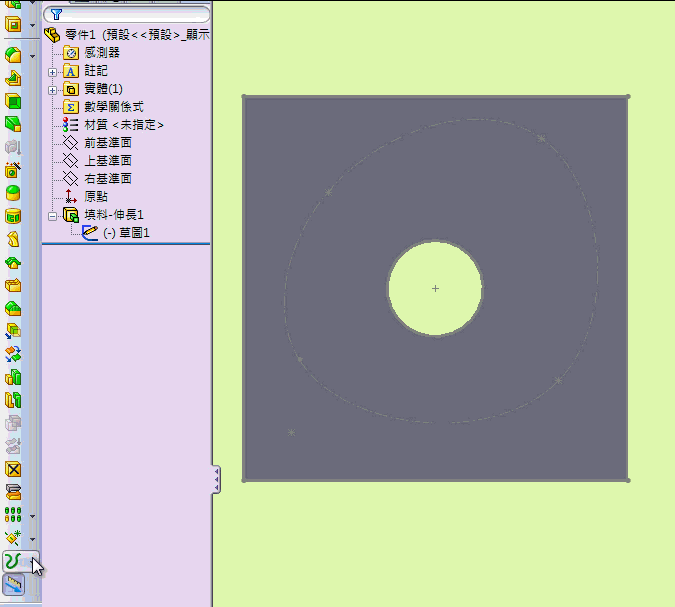The height and width of the screenshot is (607, 675).
Task: Expand the 實體(1) folder
Action: coord(53,90)
